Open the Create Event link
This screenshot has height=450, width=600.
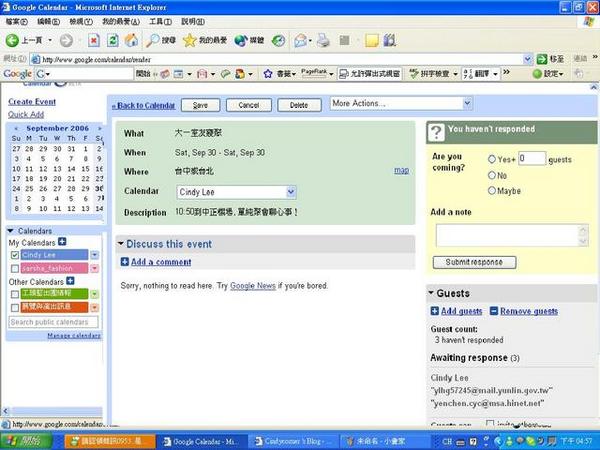32,102
